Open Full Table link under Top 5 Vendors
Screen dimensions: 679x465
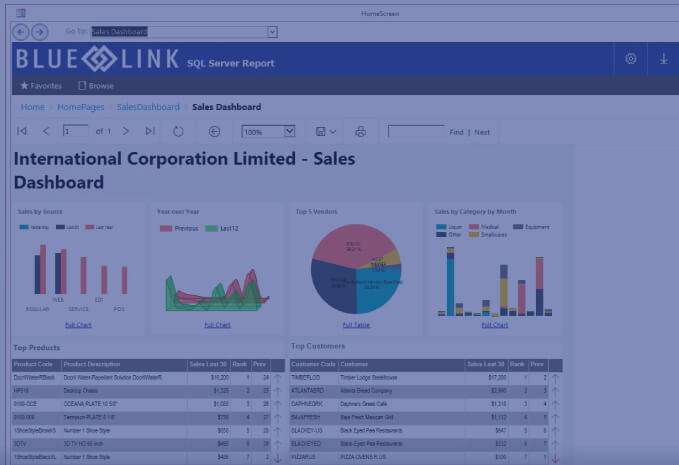pyautogui.click(x=356, y=325)
